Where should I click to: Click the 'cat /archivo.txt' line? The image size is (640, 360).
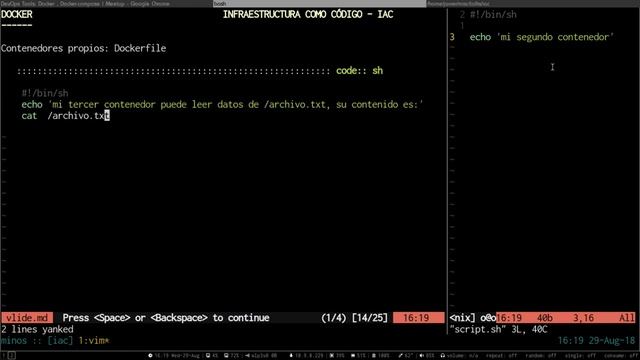pos(65,116)
